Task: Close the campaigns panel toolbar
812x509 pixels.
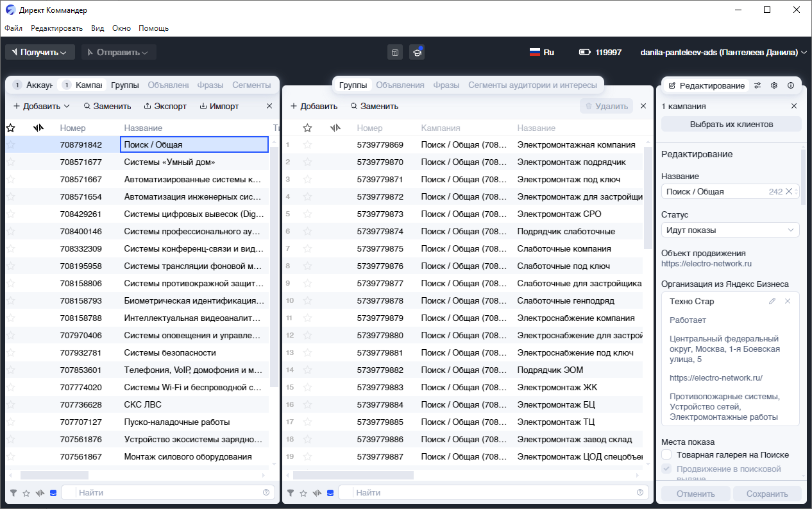Action: [269, 106]
